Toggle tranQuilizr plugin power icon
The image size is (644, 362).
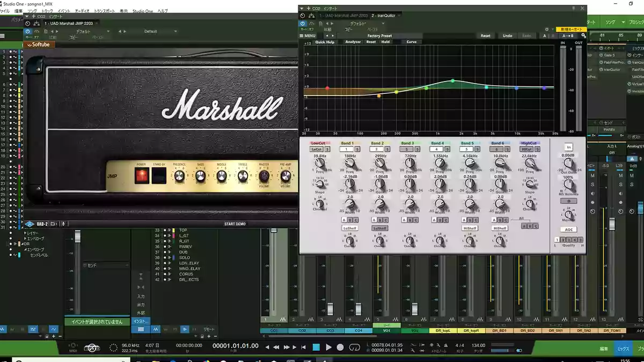point(303,23)
